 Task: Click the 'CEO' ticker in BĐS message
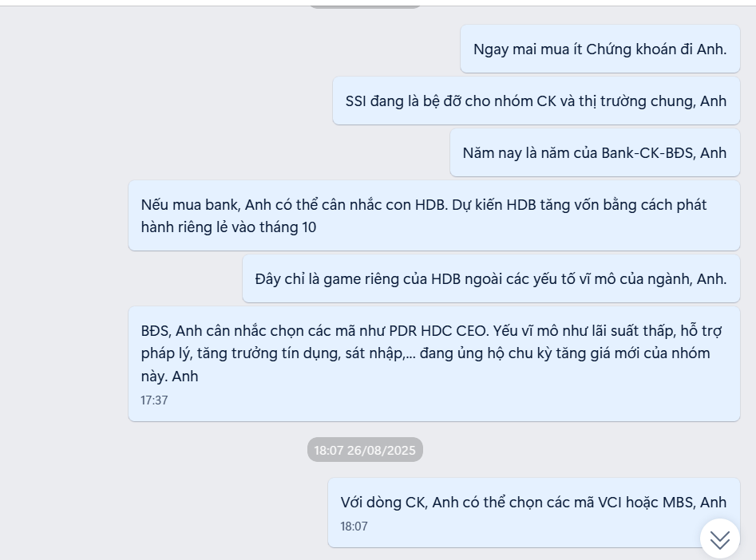tap(473, 331)
